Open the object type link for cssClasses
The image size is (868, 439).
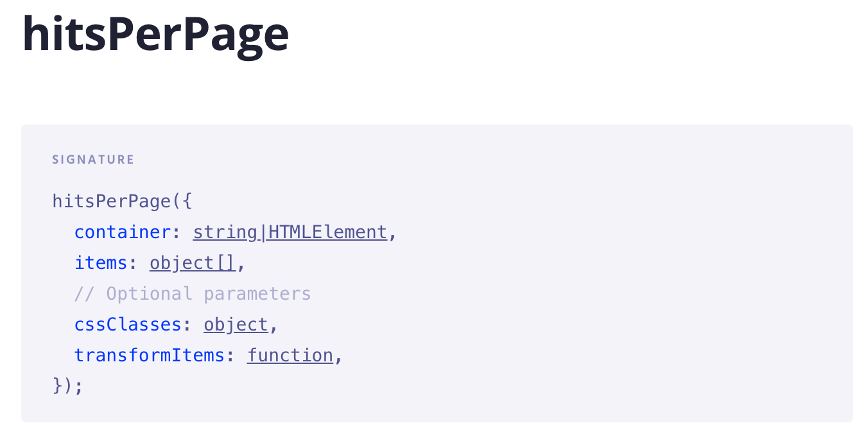236,325
